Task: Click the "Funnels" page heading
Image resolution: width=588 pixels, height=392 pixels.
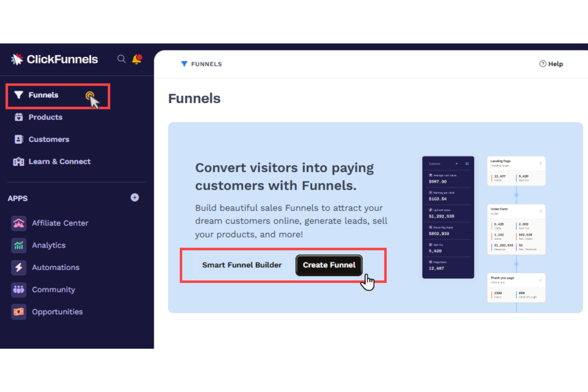Action: pyautogui.click(x=194, y=98)
